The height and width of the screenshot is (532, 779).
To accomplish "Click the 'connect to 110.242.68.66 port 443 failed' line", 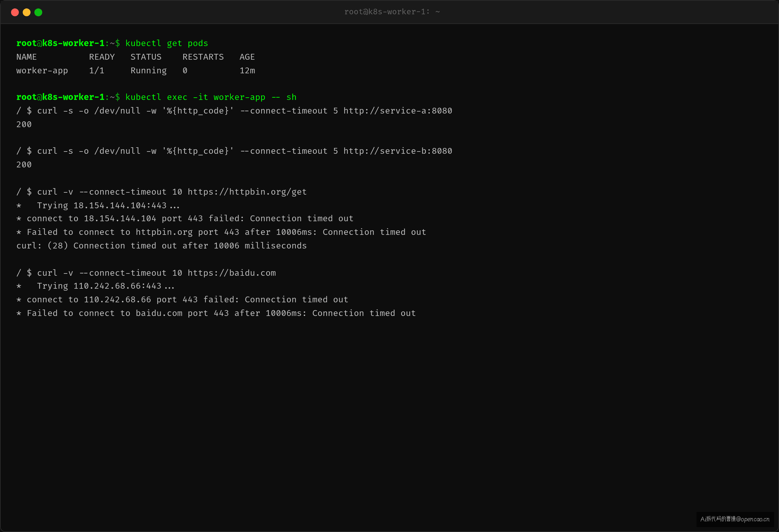I will pos(182,299).
